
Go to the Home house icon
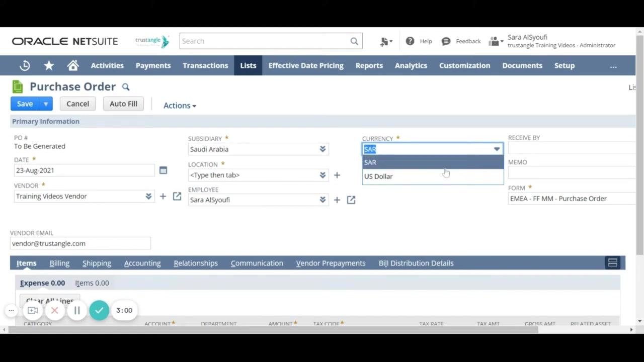click(x=73, y=65)
